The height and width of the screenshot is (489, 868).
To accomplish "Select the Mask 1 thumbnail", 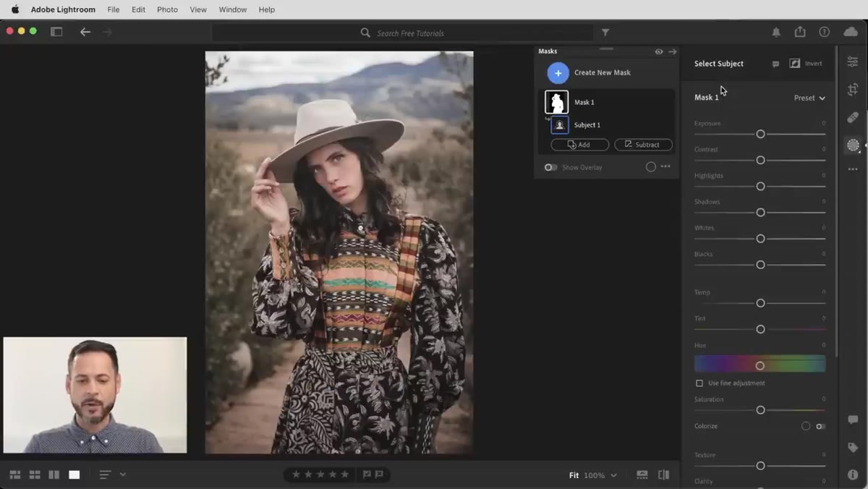I will 556,103.
